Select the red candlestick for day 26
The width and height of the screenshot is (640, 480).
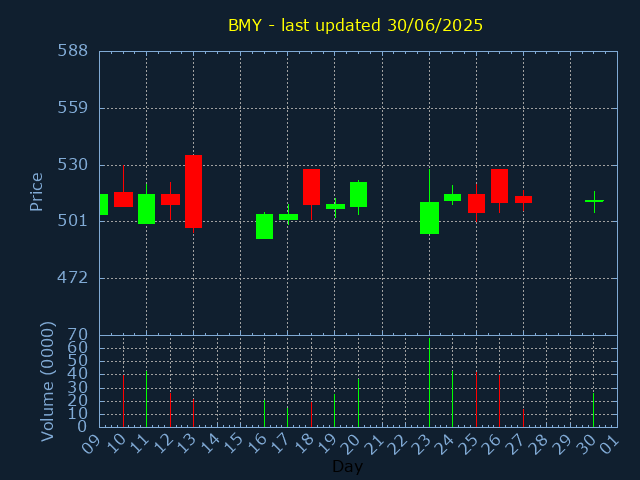500,186
